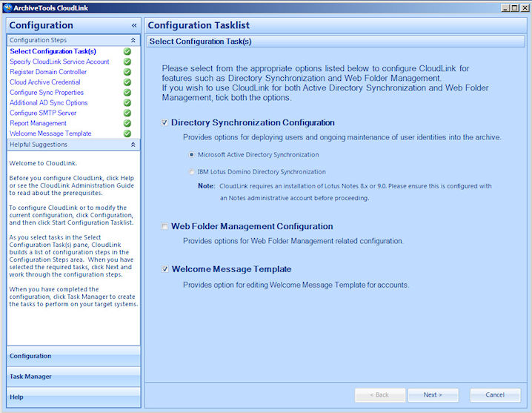Click green checkmark beside Additional AD Sync Options
The image size is (532, 413).
pyautogui.click(x=127, y=102)
